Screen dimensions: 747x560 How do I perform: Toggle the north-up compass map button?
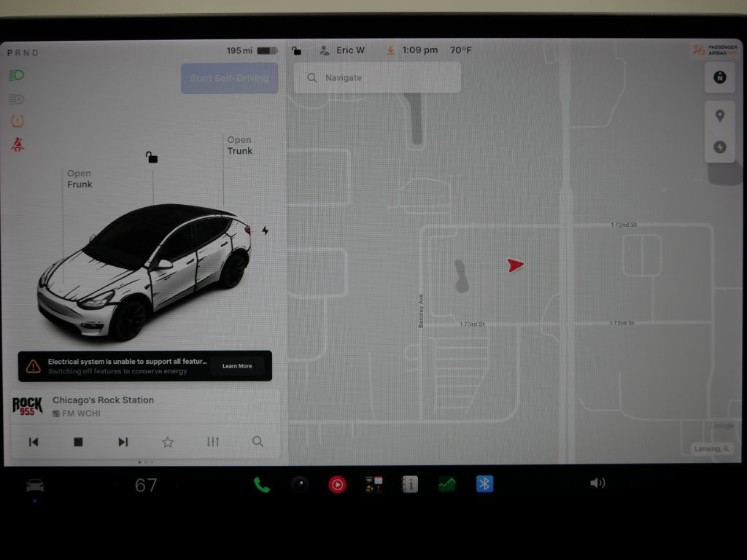click(719, 77)
